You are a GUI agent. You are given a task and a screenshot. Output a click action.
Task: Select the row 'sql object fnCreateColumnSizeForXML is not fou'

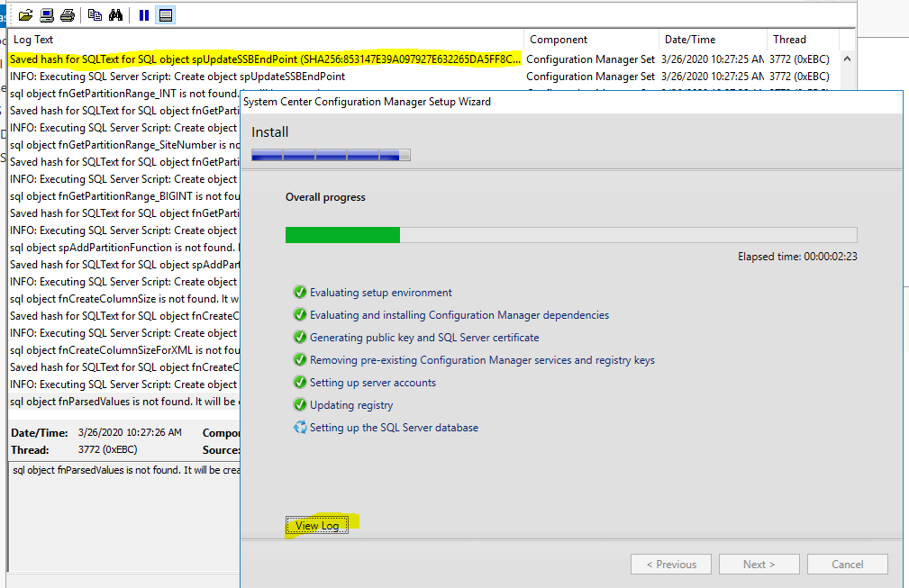124,350
